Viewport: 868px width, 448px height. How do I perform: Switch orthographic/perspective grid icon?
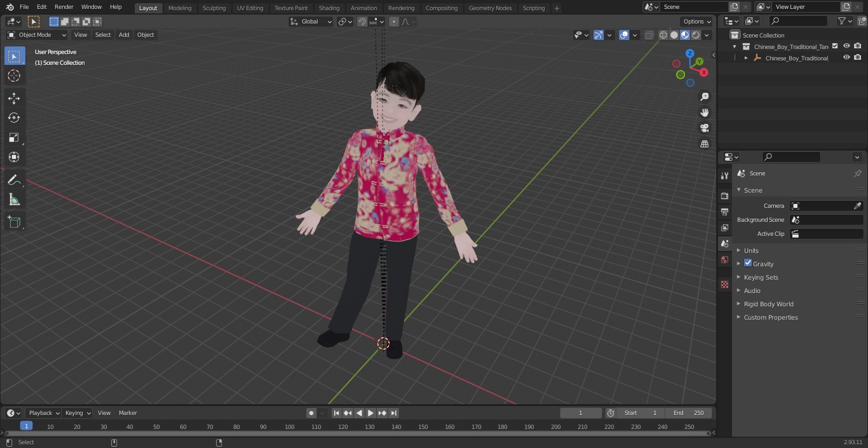[704, 144]
